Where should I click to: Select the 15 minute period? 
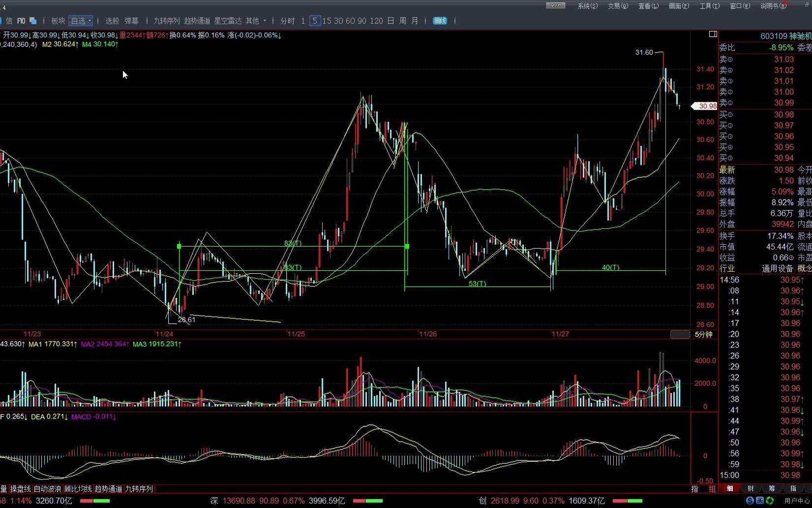pos(327,21)
